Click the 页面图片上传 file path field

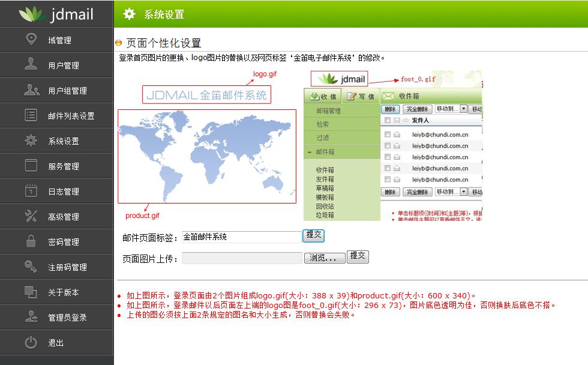pos(242,258)
